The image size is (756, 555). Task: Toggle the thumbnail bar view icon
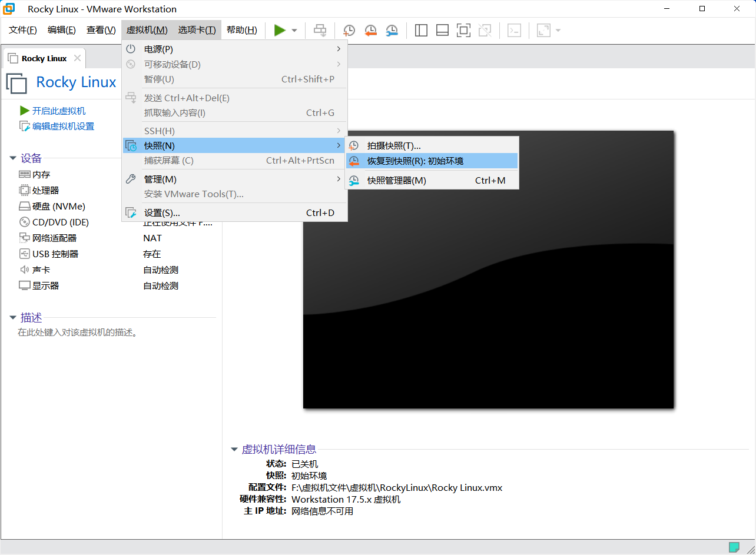click(x=442, y=31)
